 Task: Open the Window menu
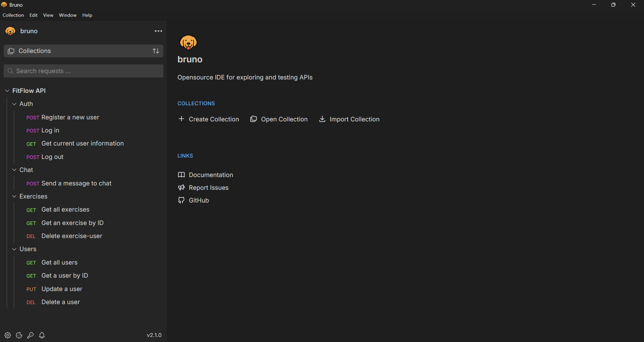(x=68, y=15)
